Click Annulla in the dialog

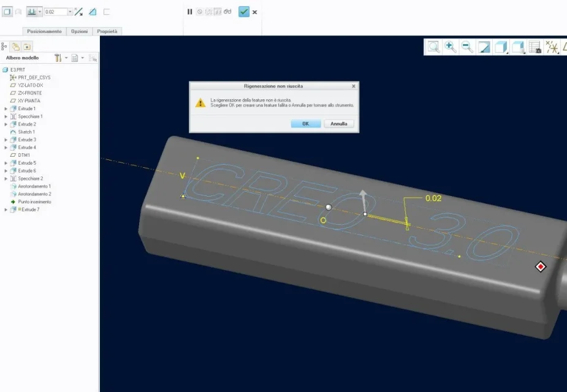(339, 123)
